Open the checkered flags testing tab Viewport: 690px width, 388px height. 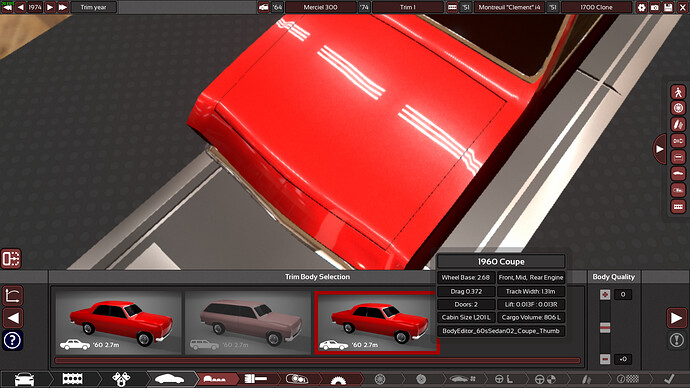[121, 379]
